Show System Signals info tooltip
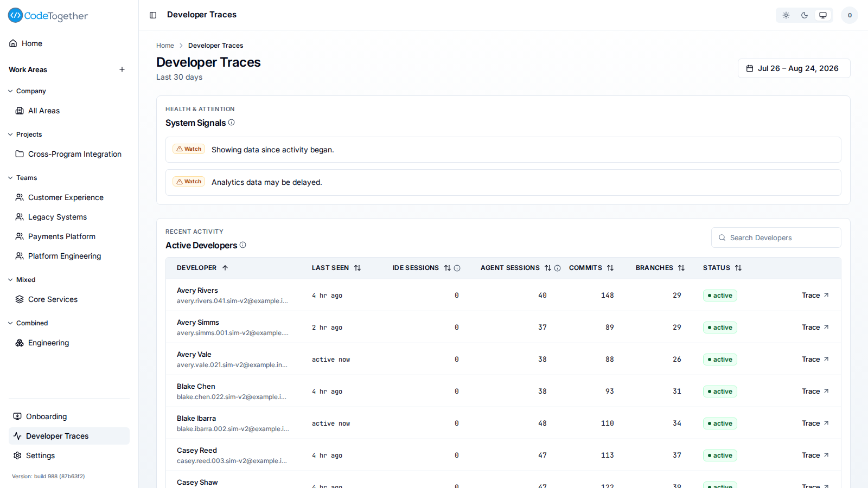 [232, 123]
